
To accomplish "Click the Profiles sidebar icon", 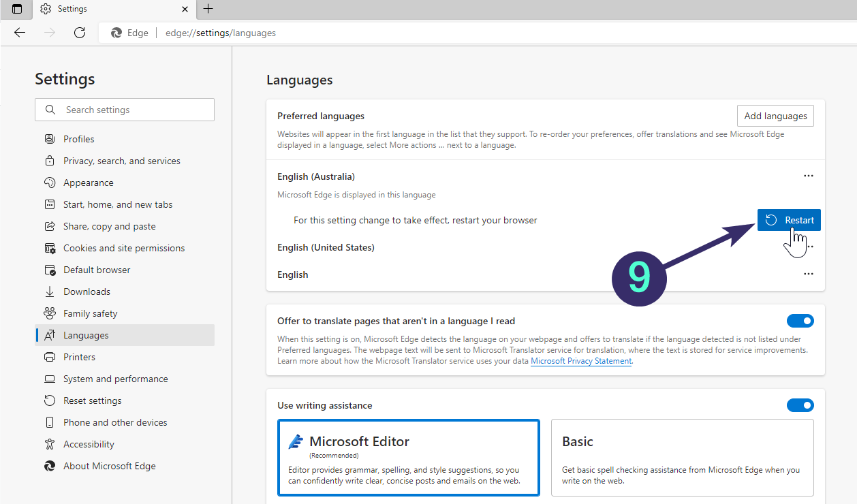I will (50, 139).
